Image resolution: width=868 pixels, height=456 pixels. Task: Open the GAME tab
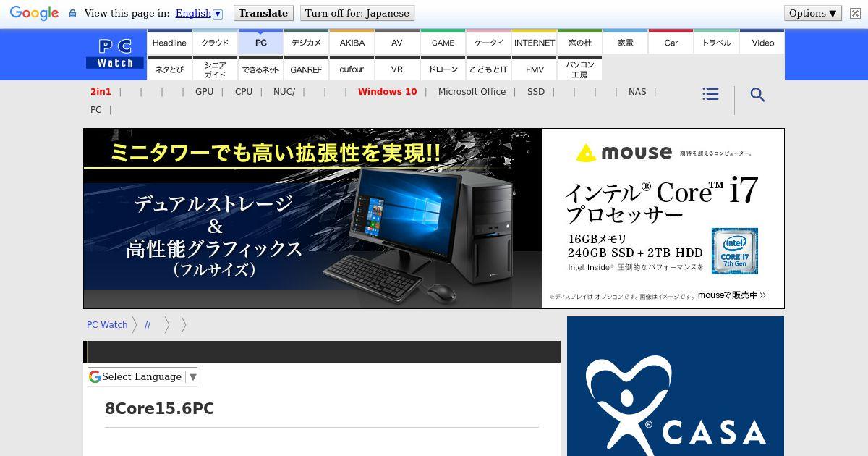[443, 42]
